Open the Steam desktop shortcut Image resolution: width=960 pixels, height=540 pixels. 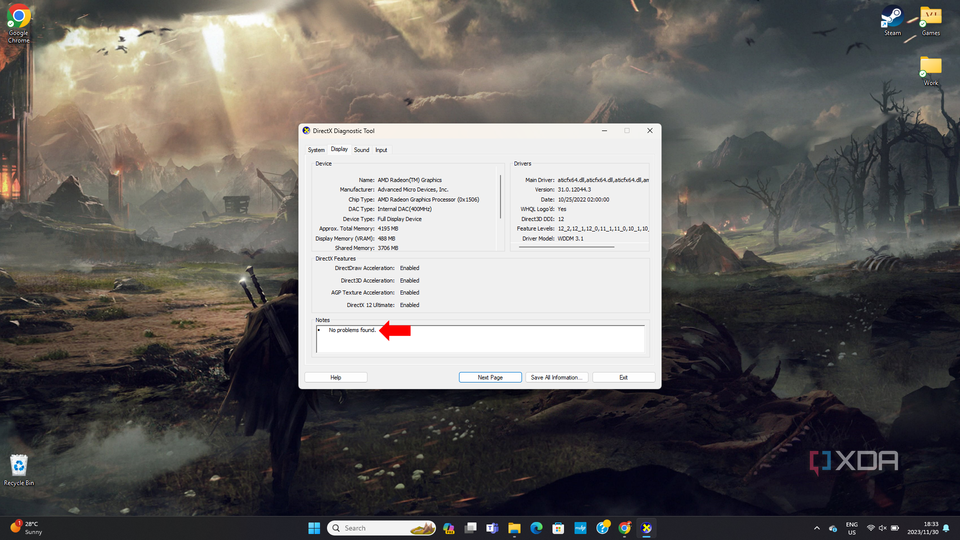tap(892, 21)
